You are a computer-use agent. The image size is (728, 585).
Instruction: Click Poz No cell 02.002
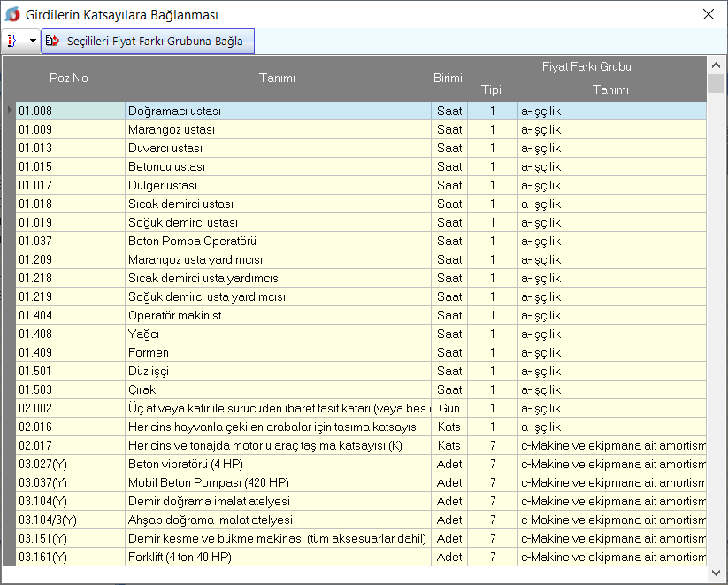coord(70,408)
